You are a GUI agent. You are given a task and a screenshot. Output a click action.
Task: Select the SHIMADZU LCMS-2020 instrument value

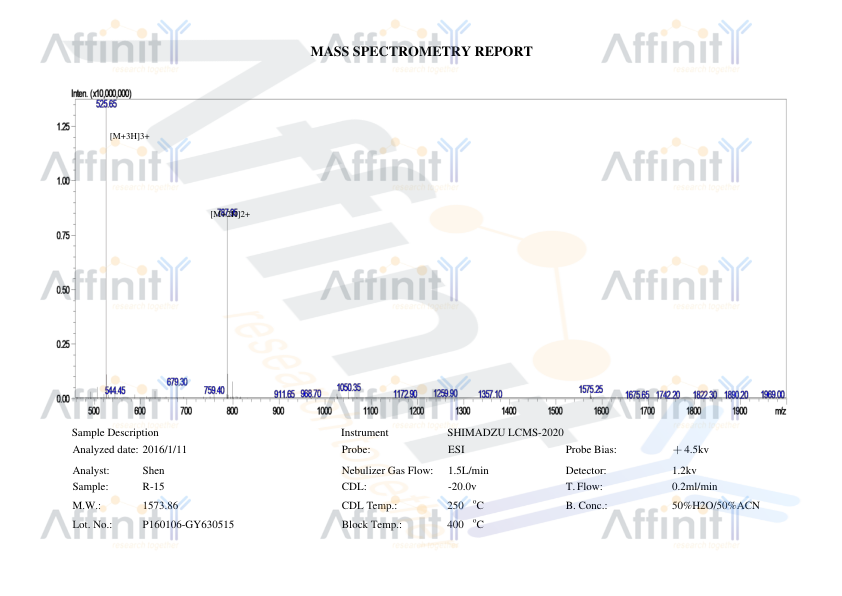point(505,433)
